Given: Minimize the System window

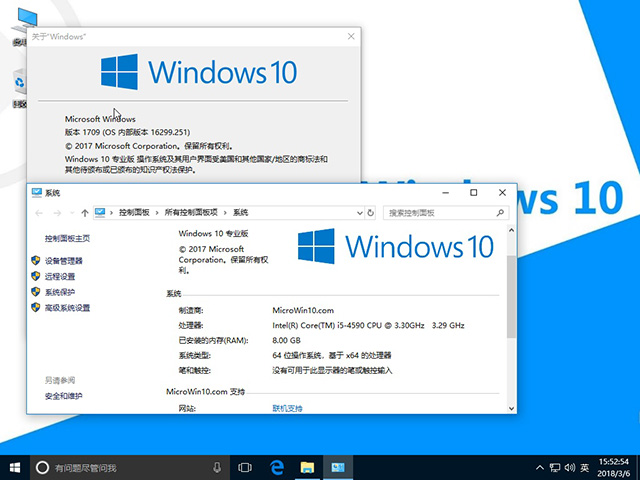Looking at the screenshot, I should point(445,193).
